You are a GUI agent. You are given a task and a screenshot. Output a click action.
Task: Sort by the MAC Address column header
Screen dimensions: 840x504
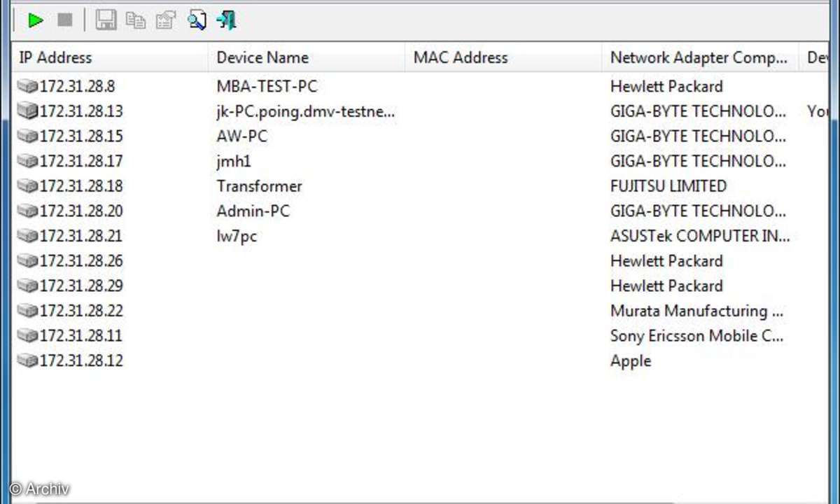503,57
